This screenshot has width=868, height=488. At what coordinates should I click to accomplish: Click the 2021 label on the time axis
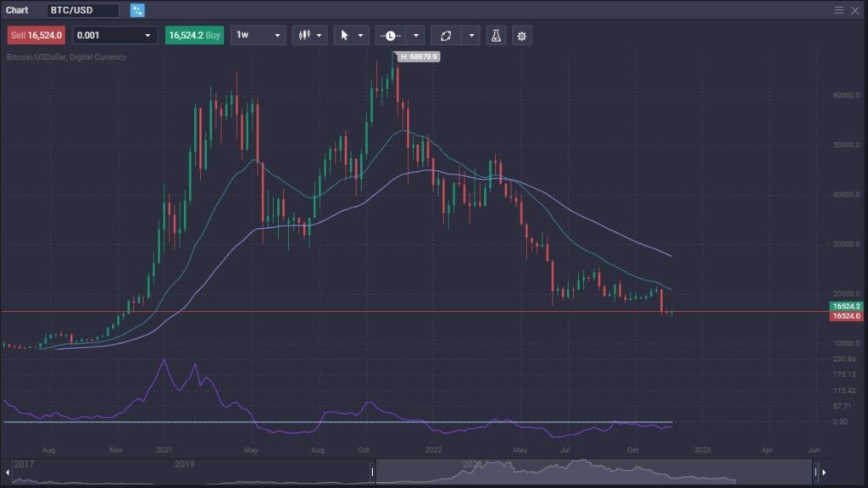coord(164,450)
